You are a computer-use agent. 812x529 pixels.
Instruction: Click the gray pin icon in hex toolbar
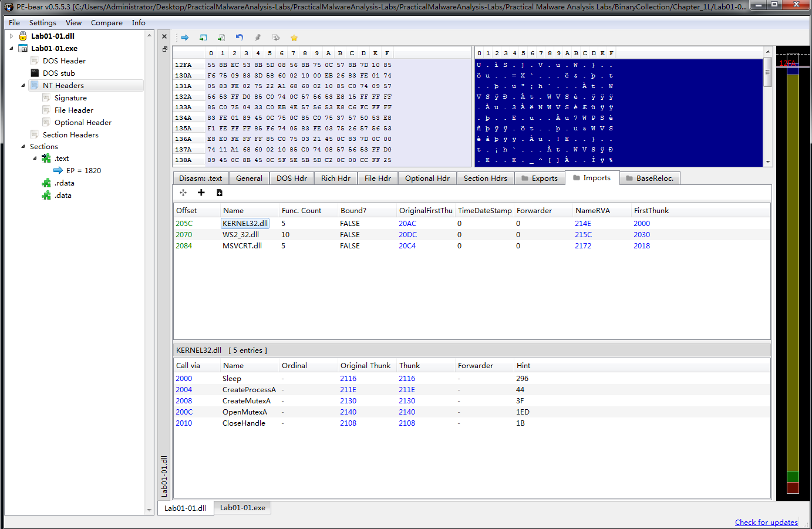point(258,38)
